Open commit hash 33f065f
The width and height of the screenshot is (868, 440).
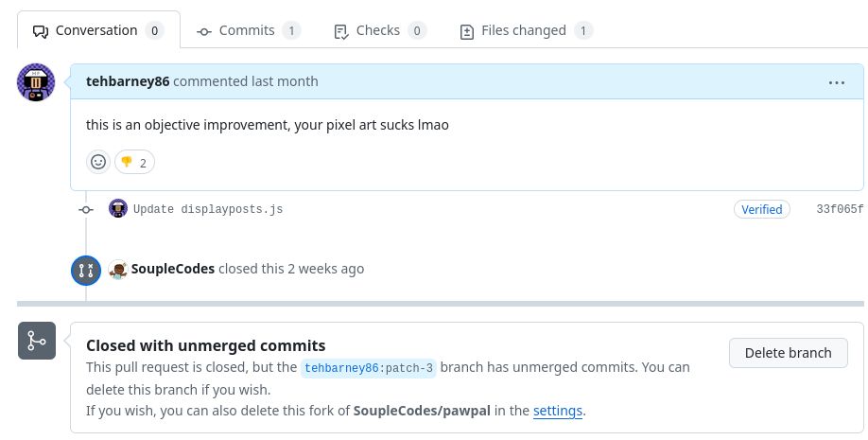tap(840, 209)
